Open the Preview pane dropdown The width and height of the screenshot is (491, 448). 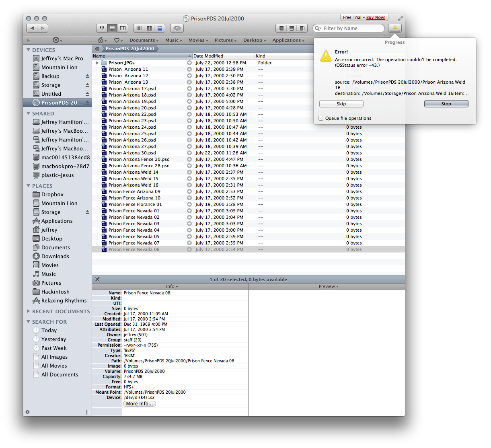[329, 286]
